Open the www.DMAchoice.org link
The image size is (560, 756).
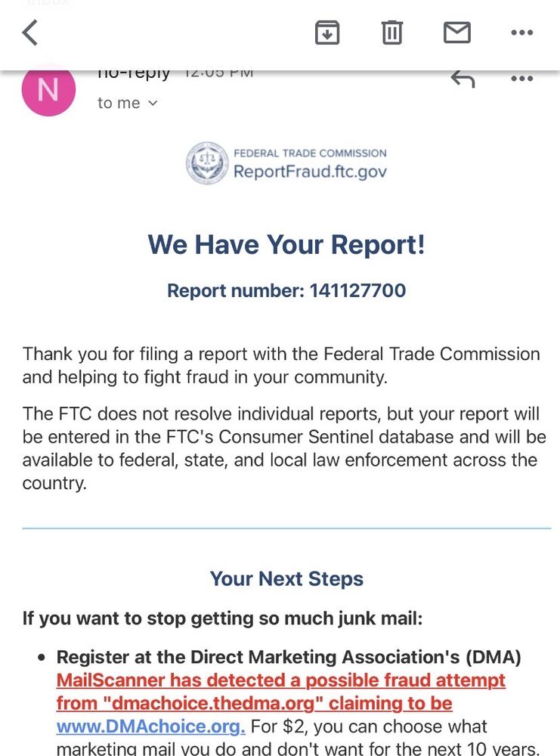point(150,727)
